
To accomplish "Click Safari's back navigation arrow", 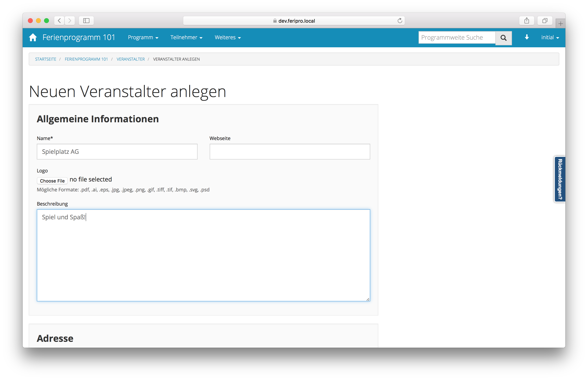I will 59,20.
